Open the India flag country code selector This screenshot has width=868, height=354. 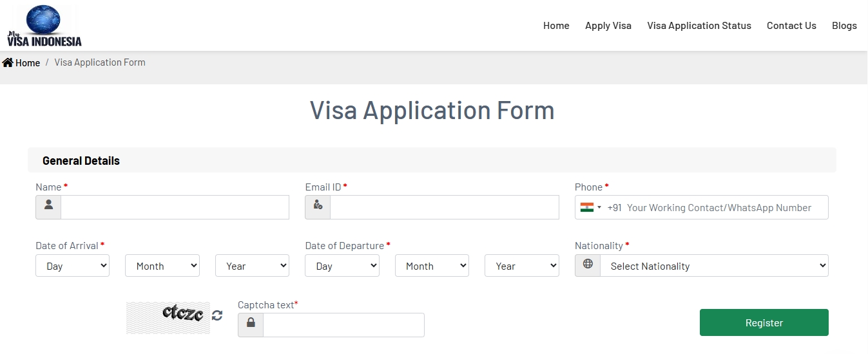(x=590, y=207)
